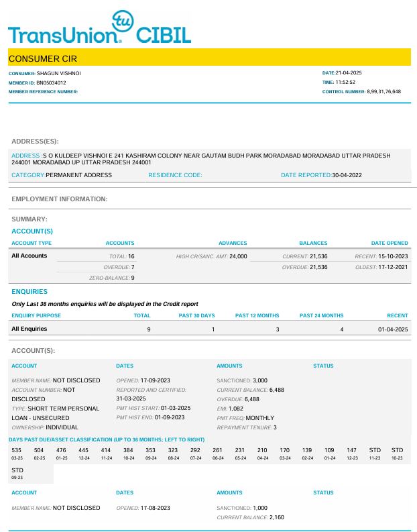Select control number 8,99,31,76,648

383,92
